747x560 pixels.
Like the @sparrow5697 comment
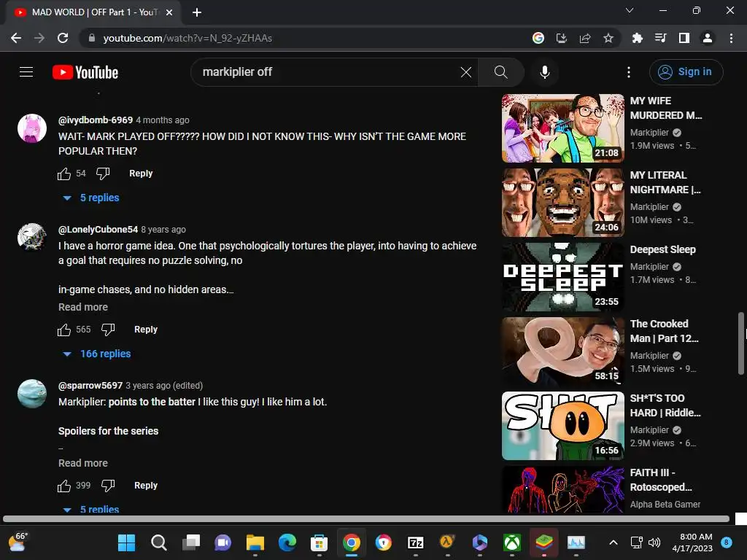pos(64,486)
